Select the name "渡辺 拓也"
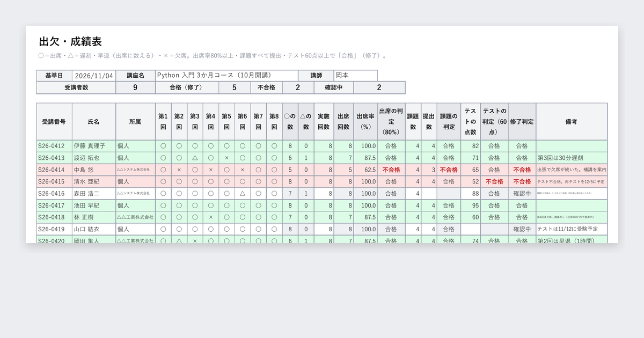This screenshot has width=644, height=338. (87, 158)
